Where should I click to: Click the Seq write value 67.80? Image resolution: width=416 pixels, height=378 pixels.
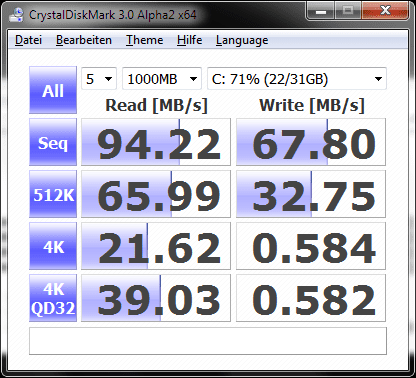311,142
